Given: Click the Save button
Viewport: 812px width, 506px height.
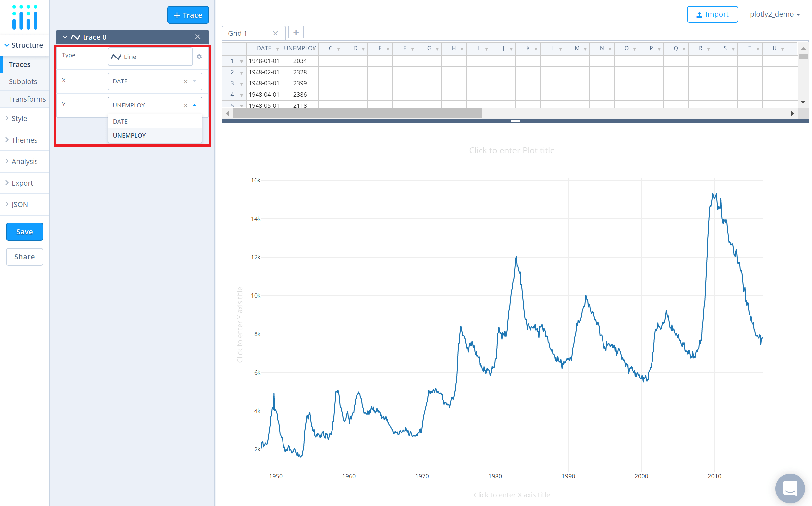Looking at the screenshot, I should (24, 232).
